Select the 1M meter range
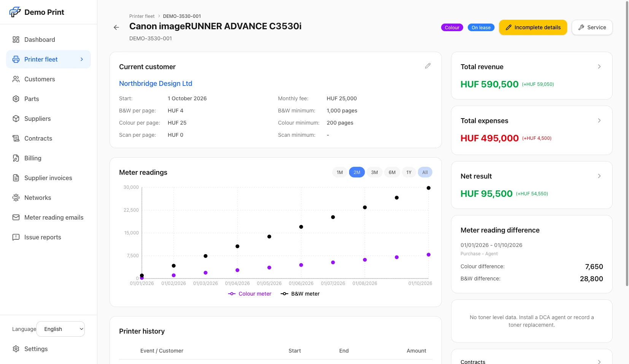Viewport: 629px width, 364px height. click(x=340, y=173)
